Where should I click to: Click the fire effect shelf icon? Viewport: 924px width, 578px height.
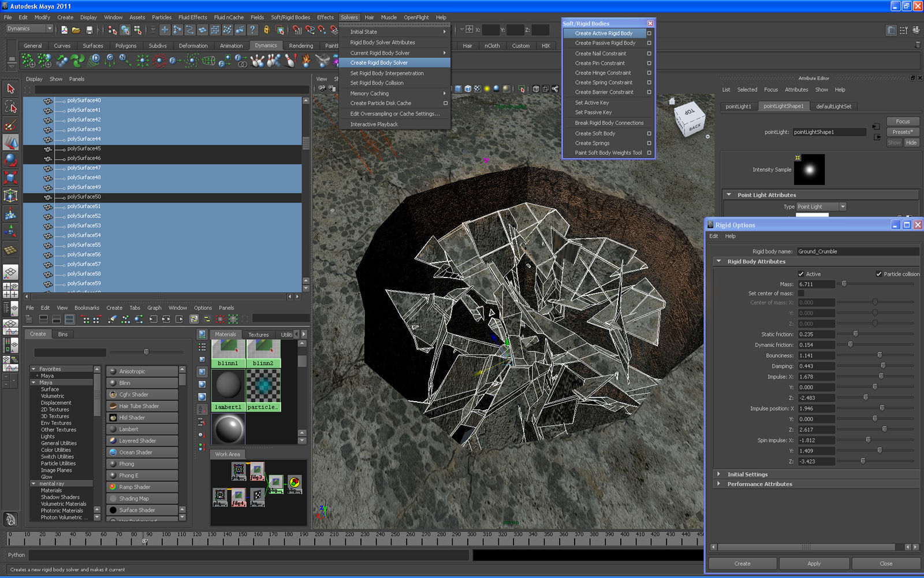click(306, 60)
